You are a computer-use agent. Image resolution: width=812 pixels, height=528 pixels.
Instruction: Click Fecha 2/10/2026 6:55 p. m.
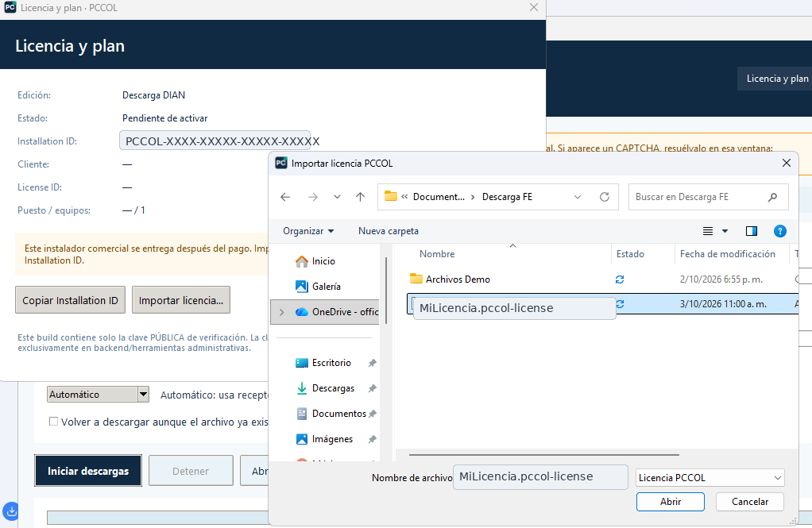tap(721, 279)
